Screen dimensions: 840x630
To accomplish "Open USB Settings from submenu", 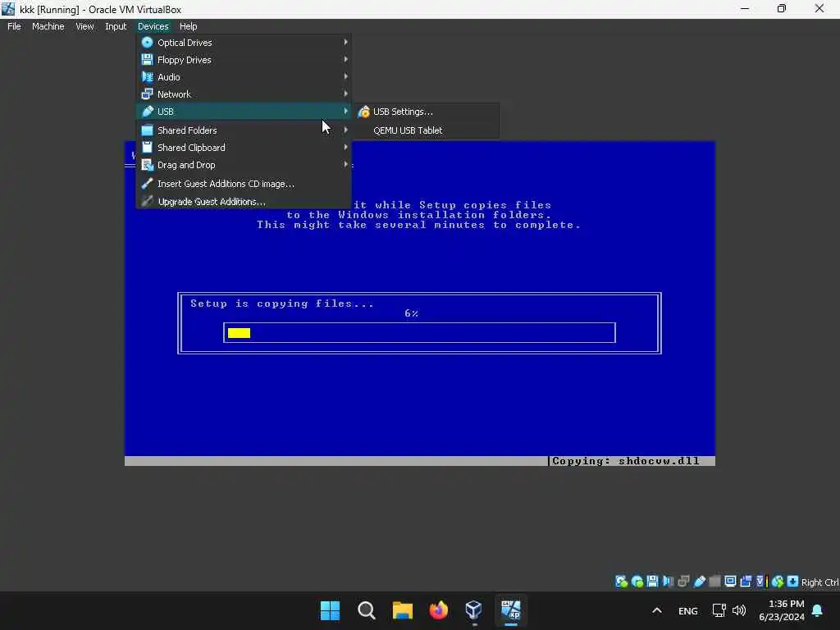I will pos(426,112).
